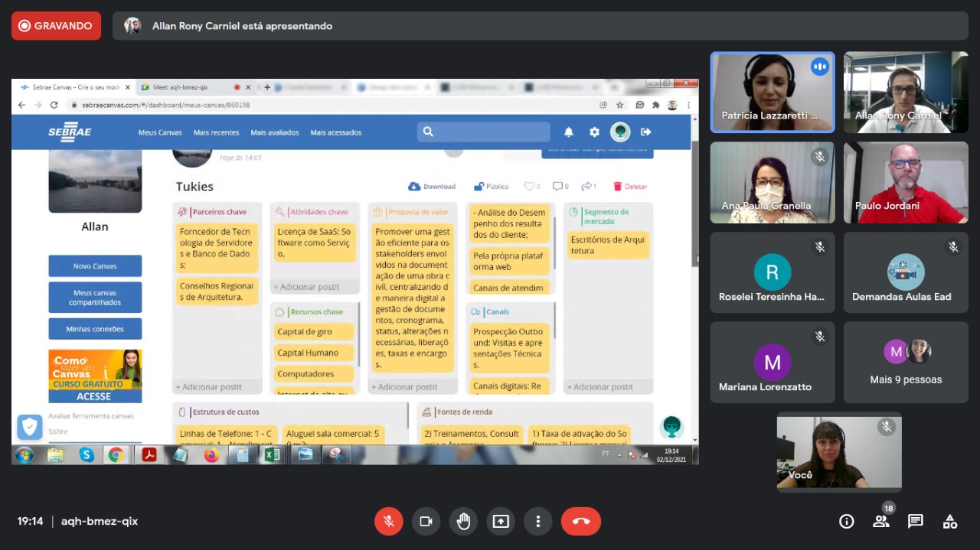
Task: Open Meus Canvas menu item
Action: coord(160,132)
